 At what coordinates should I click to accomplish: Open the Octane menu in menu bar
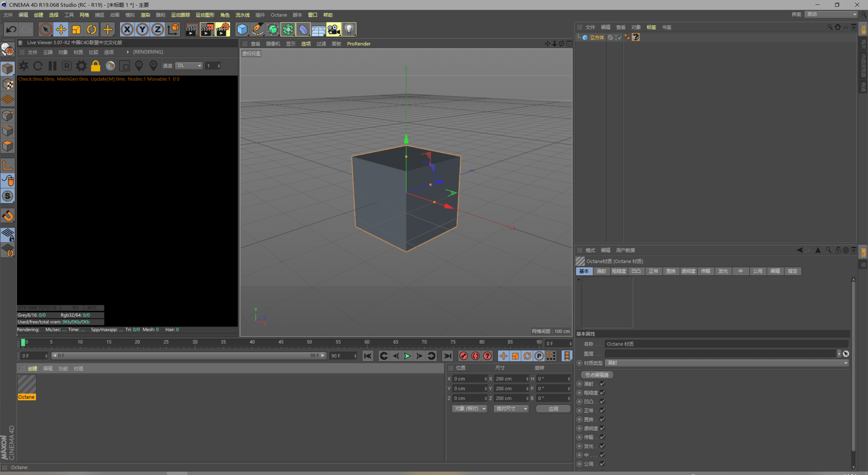279,15
